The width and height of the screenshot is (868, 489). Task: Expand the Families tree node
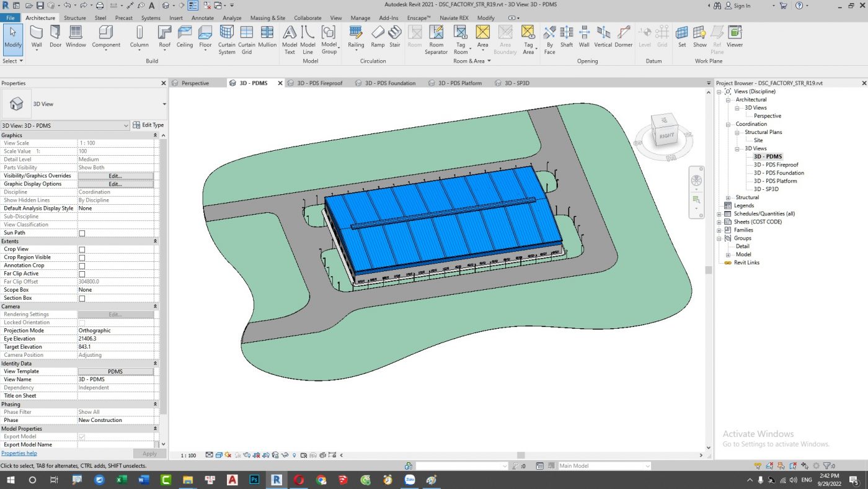[x=719, y=230]
